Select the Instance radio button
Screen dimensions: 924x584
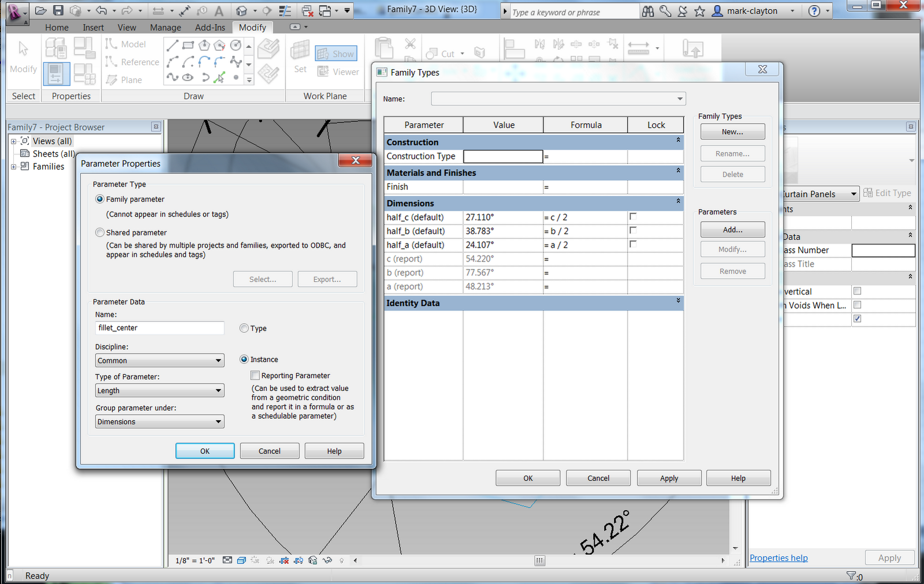[244, 360]
